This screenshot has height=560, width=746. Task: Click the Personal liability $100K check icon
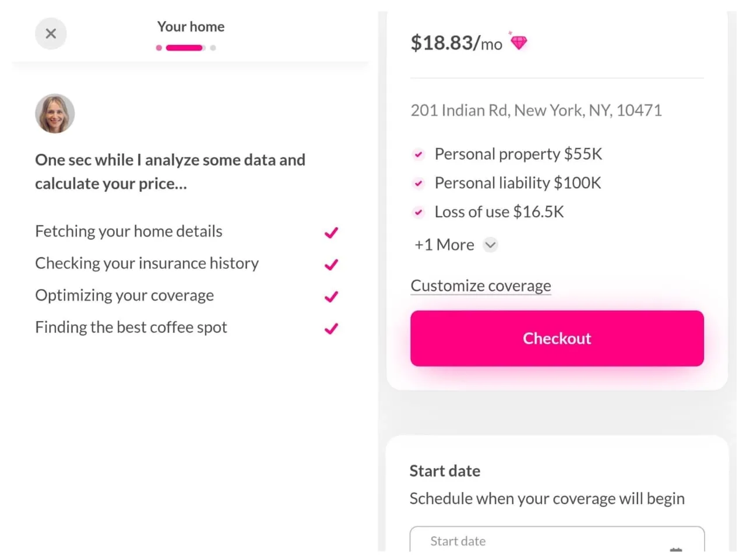point(418,184)
